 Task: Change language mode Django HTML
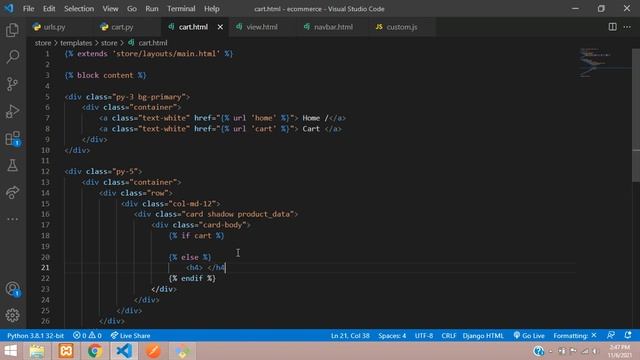483,336
